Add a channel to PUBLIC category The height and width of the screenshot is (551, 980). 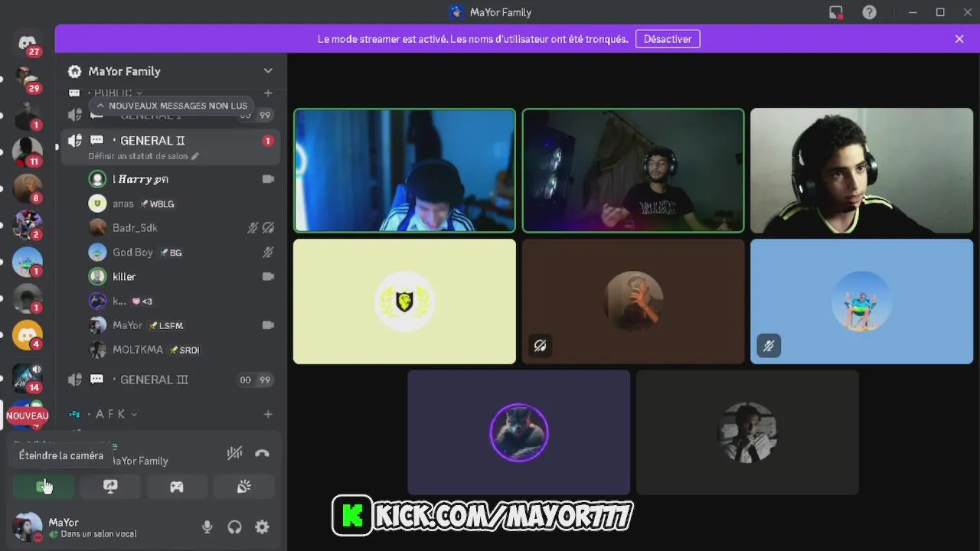pyautogui.click(x=268, y=93)
